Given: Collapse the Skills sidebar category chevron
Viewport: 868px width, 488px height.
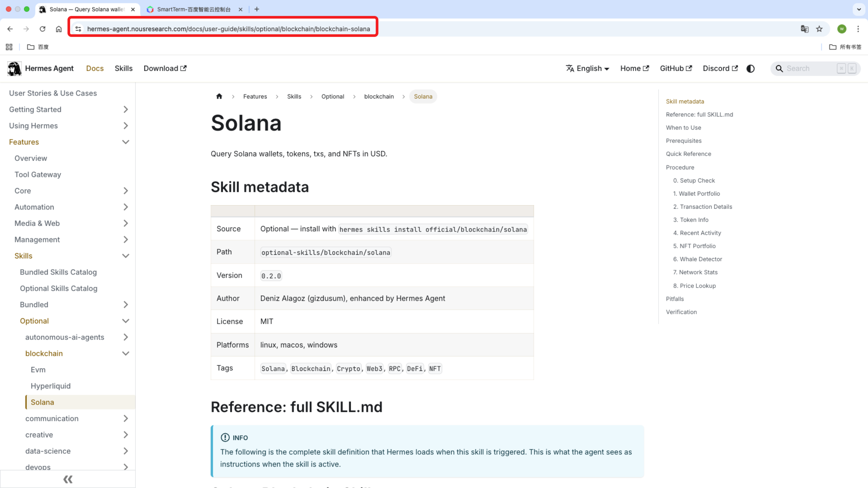Looking at the screenshot, I should [x=126, y=256].
